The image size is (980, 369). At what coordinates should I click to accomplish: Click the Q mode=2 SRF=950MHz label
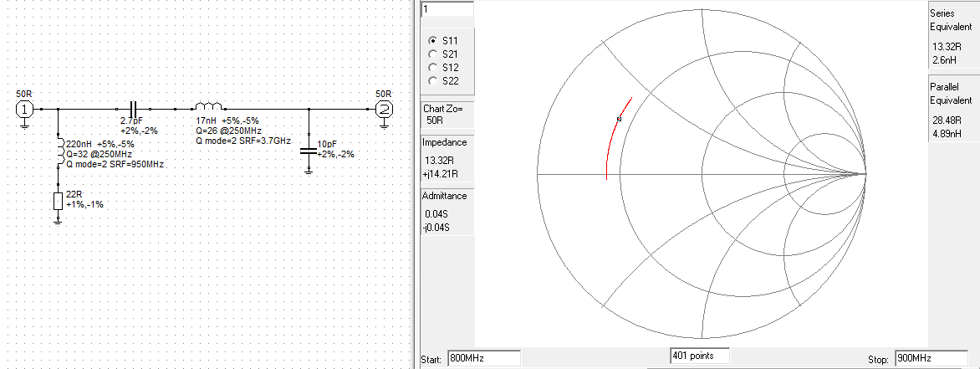point(115,165)
